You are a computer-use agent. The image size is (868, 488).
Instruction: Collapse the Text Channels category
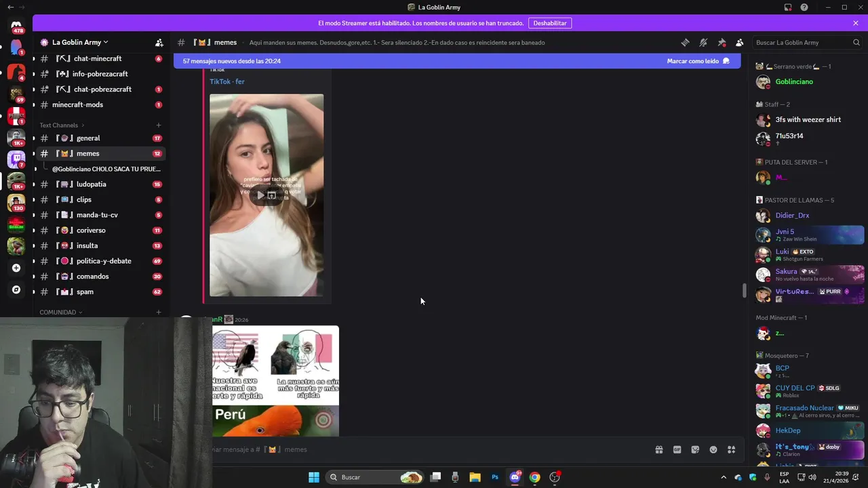click(x=62, y=125)
